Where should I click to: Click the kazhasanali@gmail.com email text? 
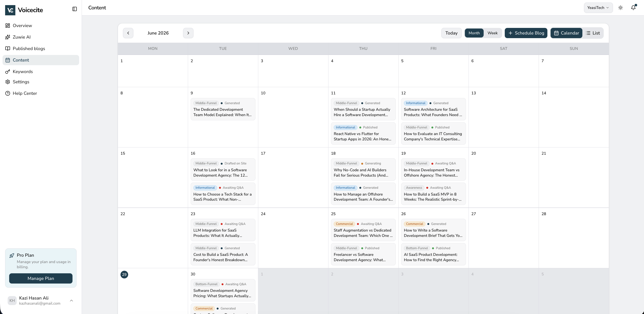point(40,303)
